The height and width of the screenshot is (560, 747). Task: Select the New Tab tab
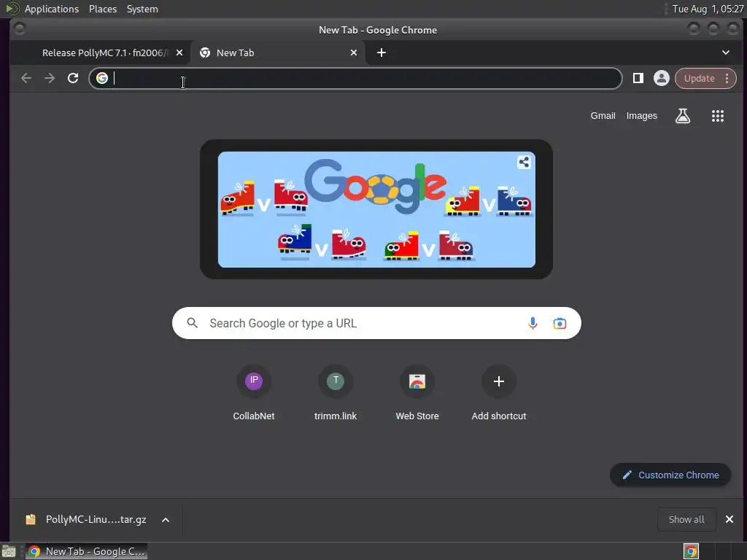click(x=278, y=52)
